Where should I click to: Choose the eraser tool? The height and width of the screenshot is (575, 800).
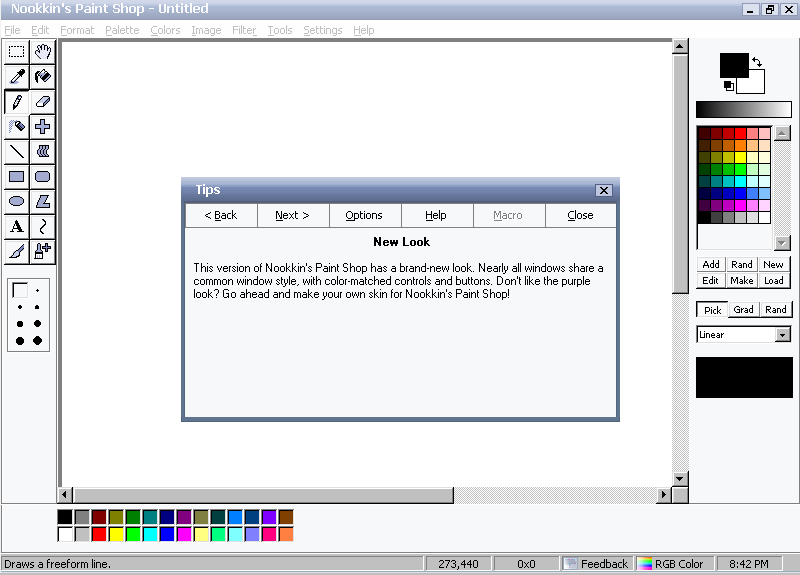[43, 102]
